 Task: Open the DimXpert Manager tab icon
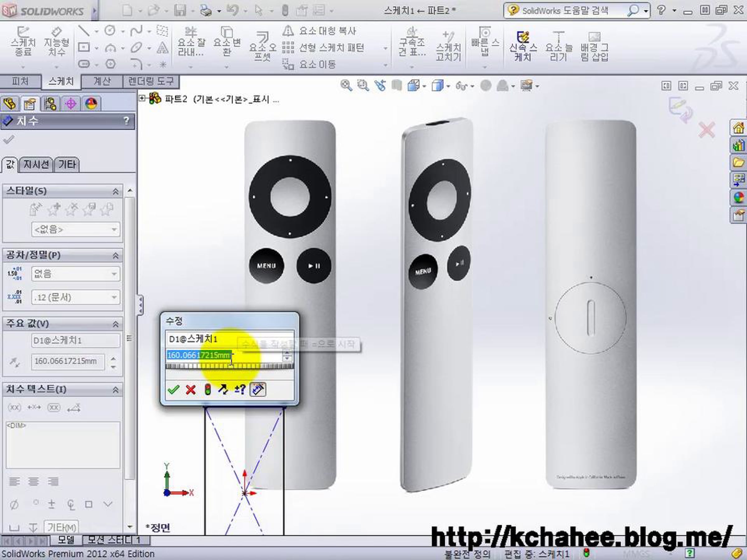point(71,104)
